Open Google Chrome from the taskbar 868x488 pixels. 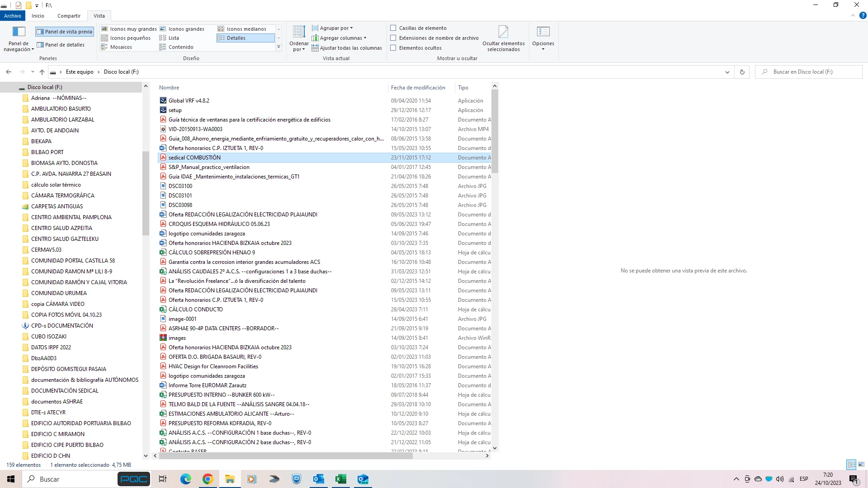[208, 479]
